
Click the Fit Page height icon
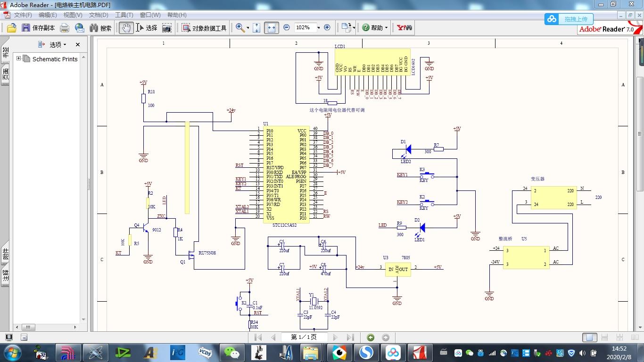[256, 28]
